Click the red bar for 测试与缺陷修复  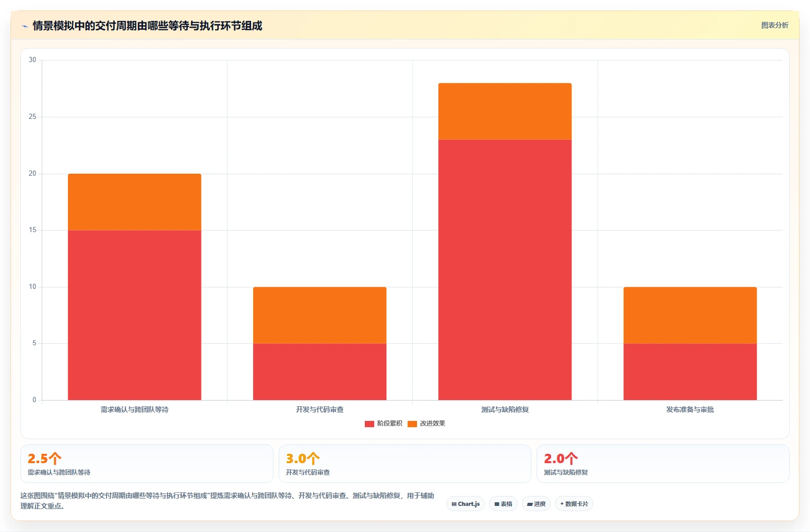[x=505, y=270]
